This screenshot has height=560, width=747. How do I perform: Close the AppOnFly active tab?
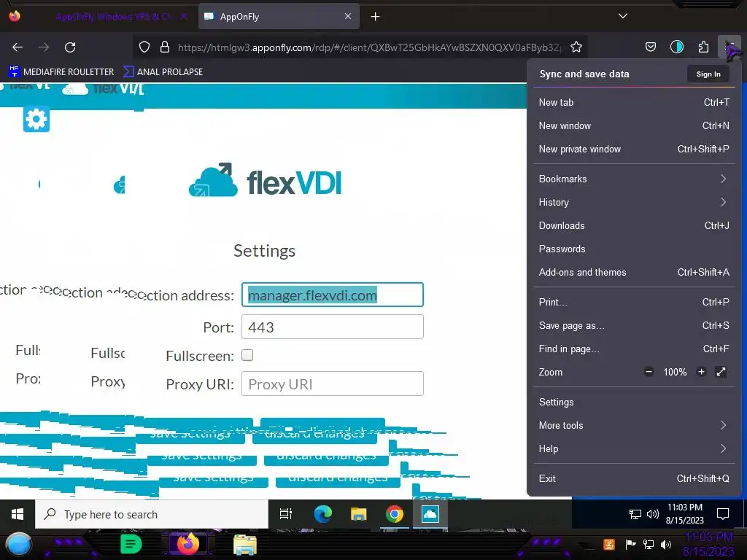(x=348, y=16)
